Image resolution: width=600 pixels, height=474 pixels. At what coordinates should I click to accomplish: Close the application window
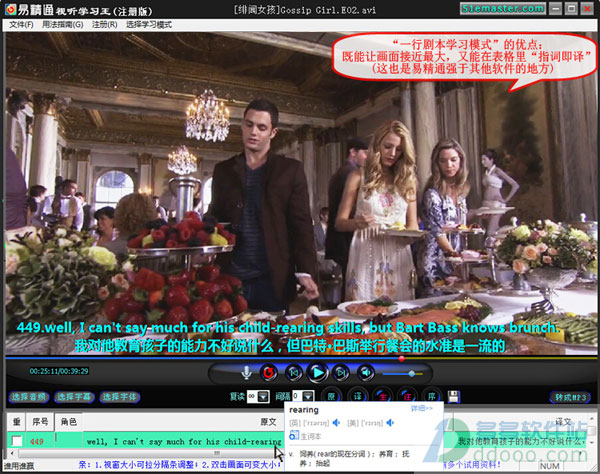(587, 8)
